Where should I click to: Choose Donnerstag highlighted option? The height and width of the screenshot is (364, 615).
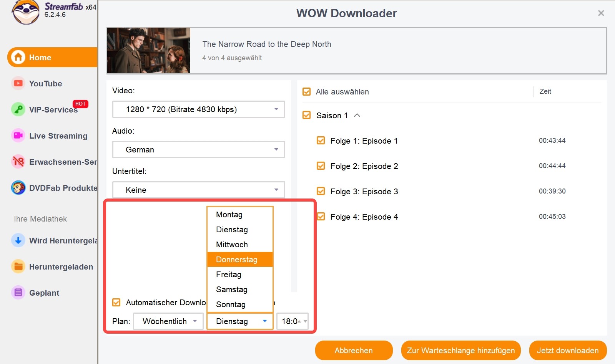coord(240,260)
